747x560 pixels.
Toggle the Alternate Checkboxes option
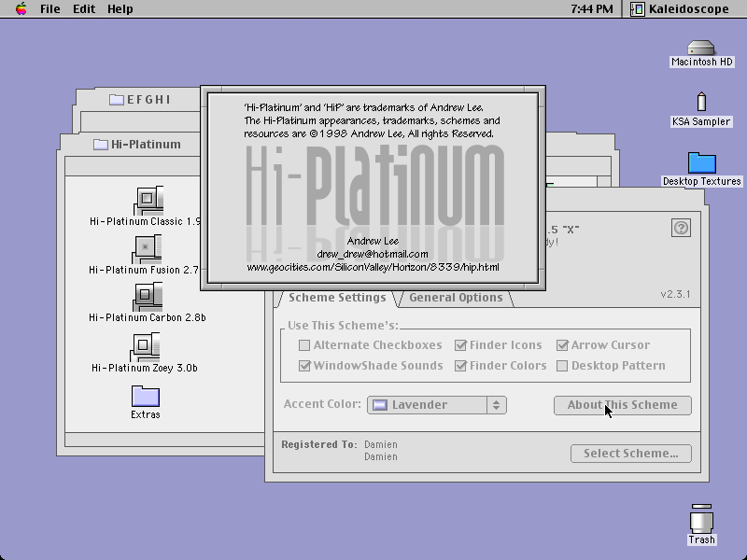(x=304, y=344)
